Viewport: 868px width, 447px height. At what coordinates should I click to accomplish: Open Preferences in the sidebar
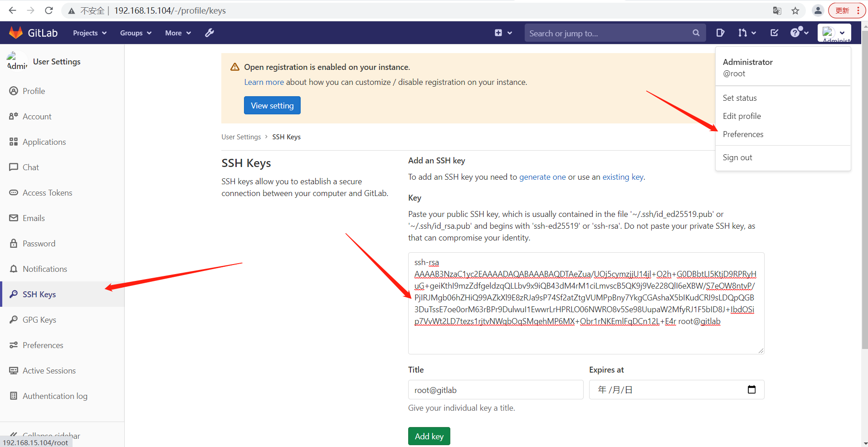[x=62, y=345]
